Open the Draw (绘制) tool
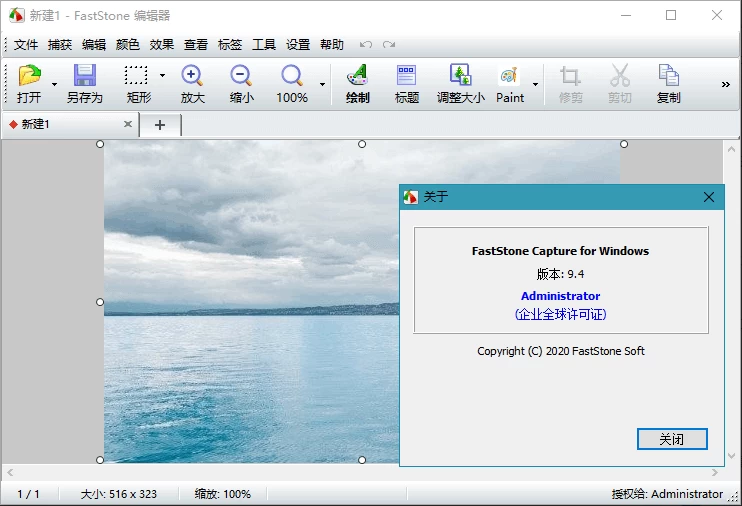The height and width of the screenshot is (506, 742). 357,76
